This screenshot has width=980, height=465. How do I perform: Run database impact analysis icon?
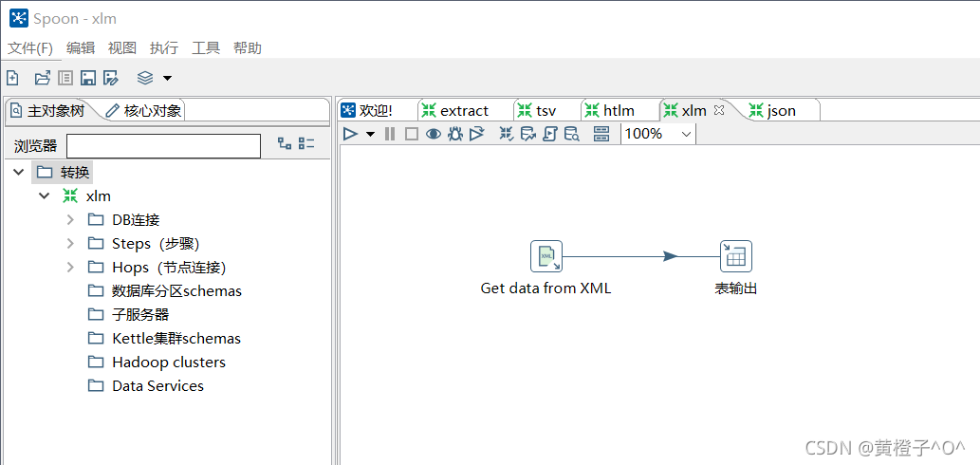pos(528,134)
